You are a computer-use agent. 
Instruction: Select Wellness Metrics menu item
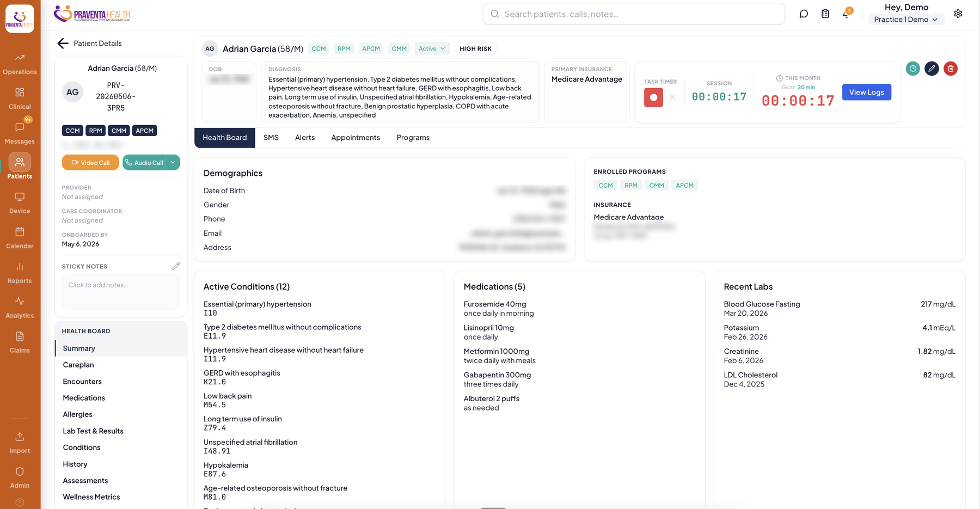pyautogui.click(x=121, y=497)
